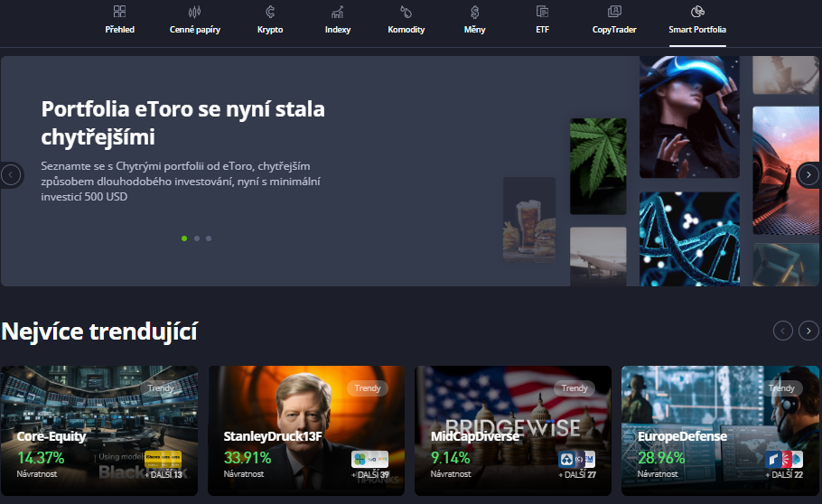Advance banner with right arrow
Screen dimensions: 822x504
[x=809, y=174]
